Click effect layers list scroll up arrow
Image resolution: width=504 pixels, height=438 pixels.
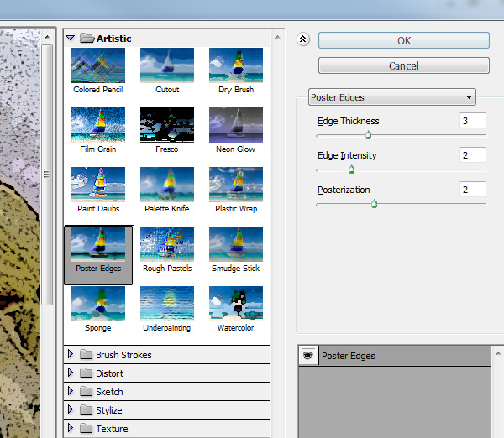click(498, 353)
